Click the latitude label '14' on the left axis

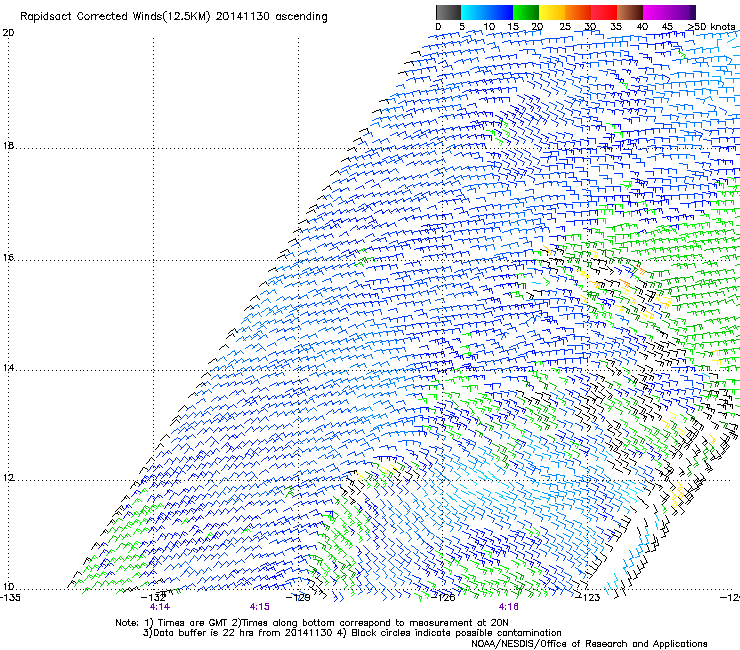[8, 368]
